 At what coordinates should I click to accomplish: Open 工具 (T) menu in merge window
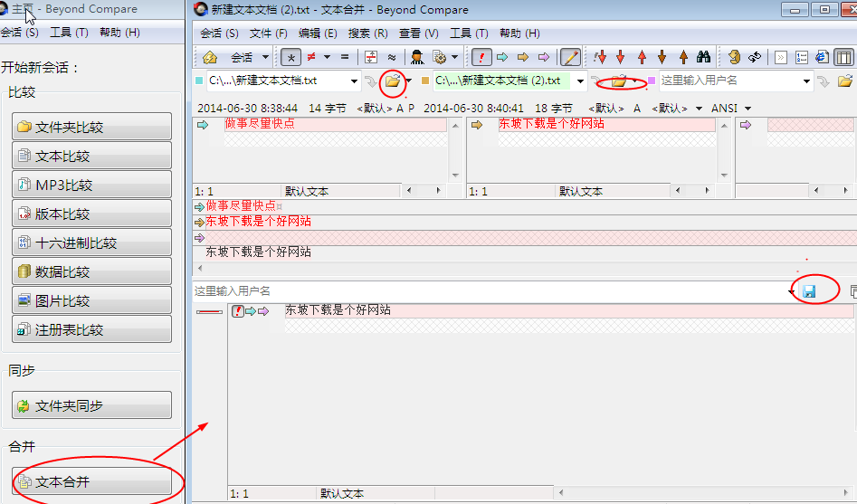469,33
